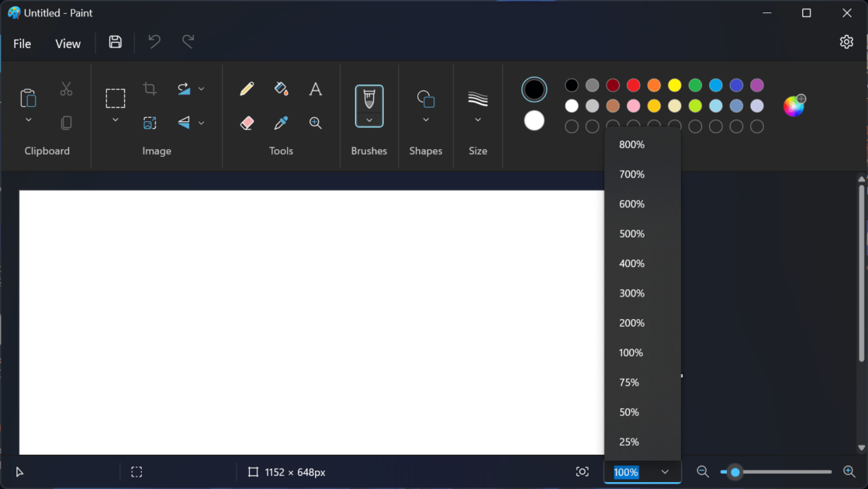Select the Text tool
Screen dimensions: 868x489
[x=315, y=88]
